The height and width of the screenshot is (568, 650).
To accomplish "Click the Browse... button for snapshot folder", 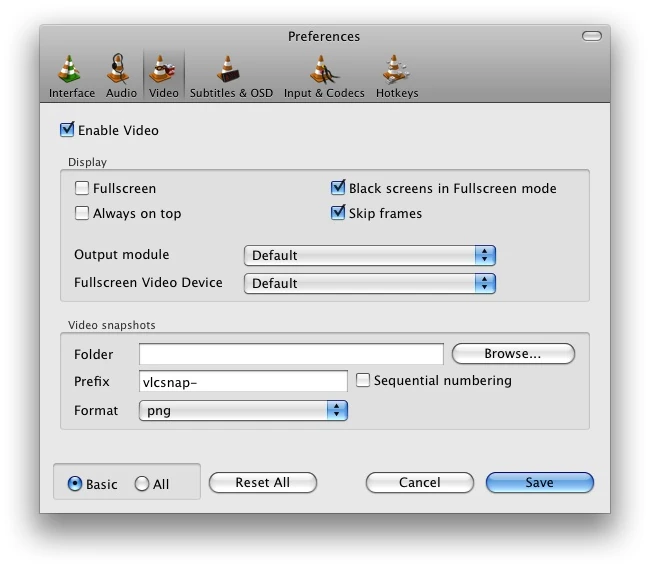I will (513, 354).
